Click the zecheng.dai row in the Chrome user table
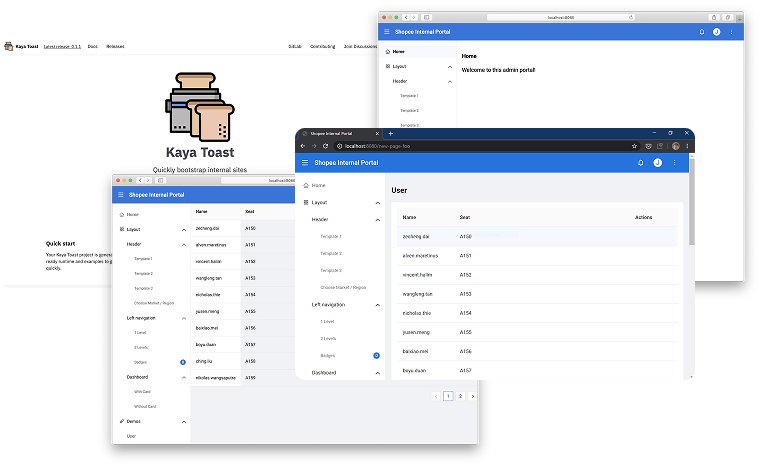The image size is (761, 467). pos(537,236)
